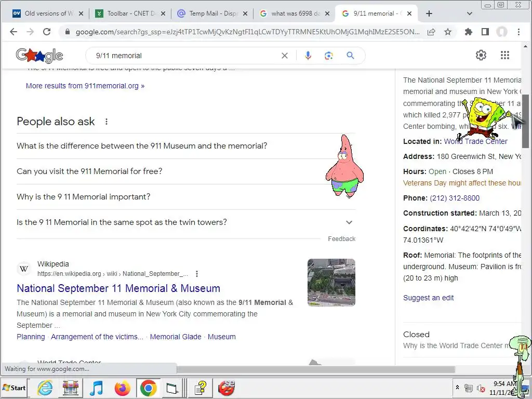Open a new browser tab

point(429,14)
